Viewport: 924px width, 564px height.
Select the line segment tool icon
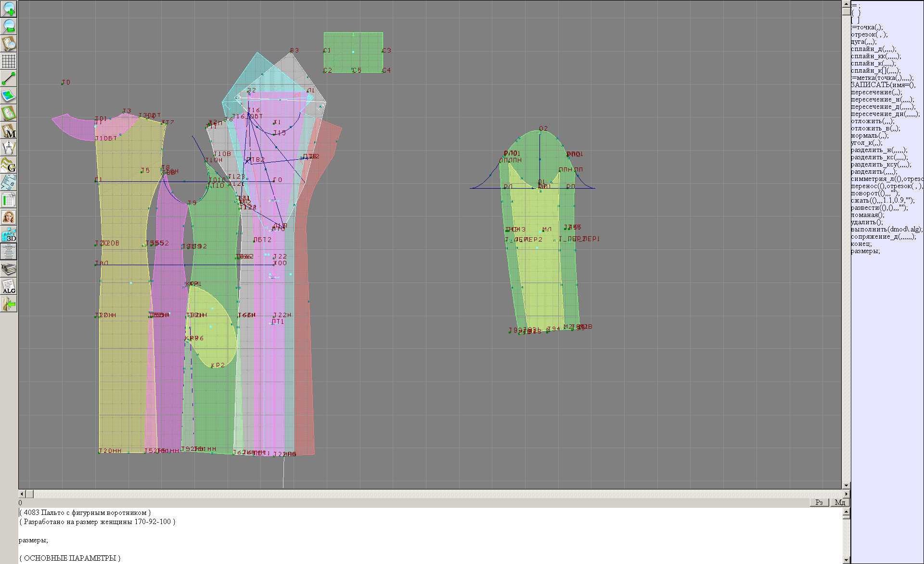tap(9, 78)
